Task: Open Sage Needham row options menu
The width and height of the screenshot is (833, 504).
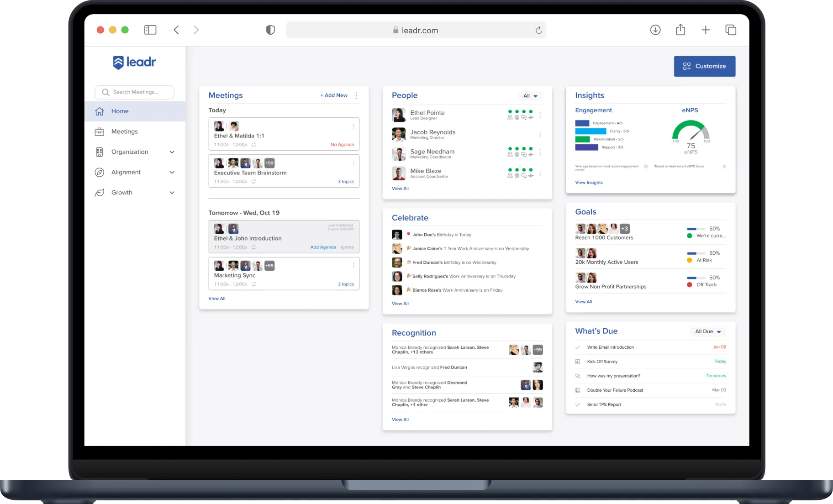Action: coord(540,152)
